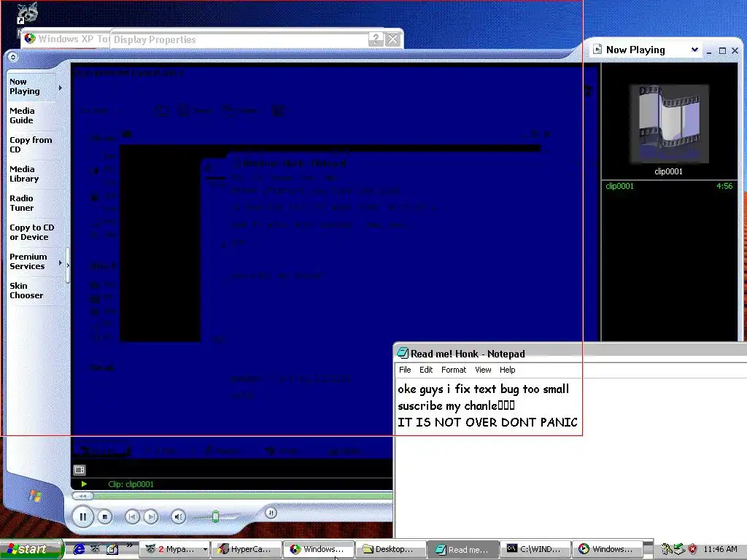Click the Display Properties help button
The height and width of the screenshot is (560, 747).
tap(376, 39)
